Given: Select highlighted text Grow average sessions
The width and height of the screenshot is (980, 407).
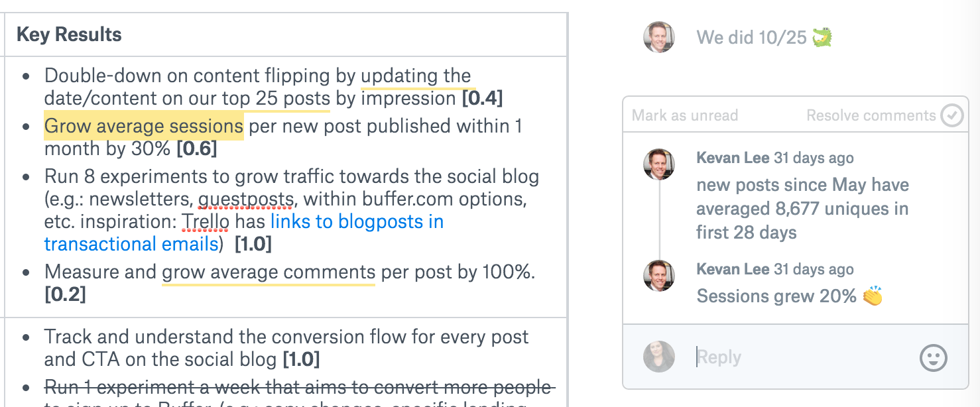Looking at the screenshot, I should pos(144,126).
